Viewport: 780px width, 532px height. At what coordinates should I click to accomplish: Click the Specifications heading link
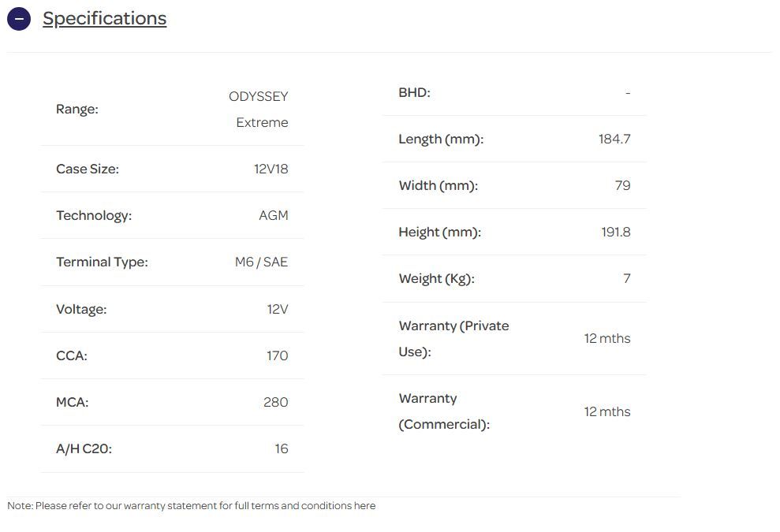[104, 19]
